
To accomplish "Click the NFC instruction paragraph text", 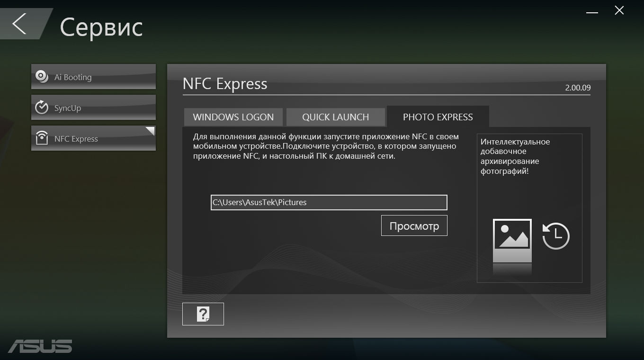I will pyautogui.click(x=326, y=146).
